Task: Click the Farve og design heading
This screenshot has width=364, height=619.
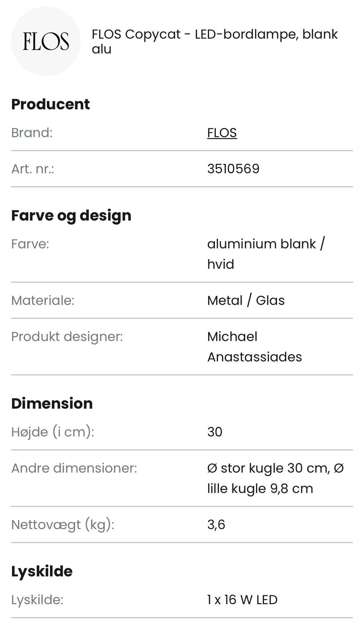Action: coord(71,215)
